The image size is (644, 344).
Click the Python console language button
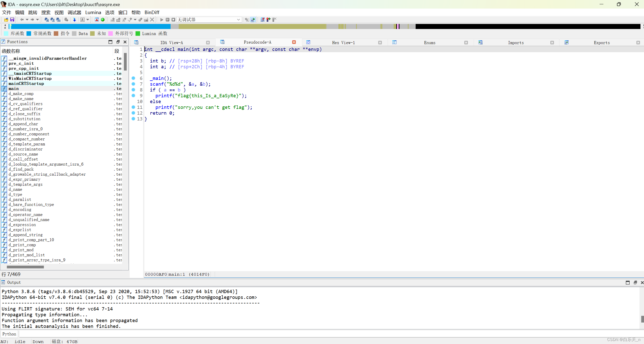tap(9, 334)
